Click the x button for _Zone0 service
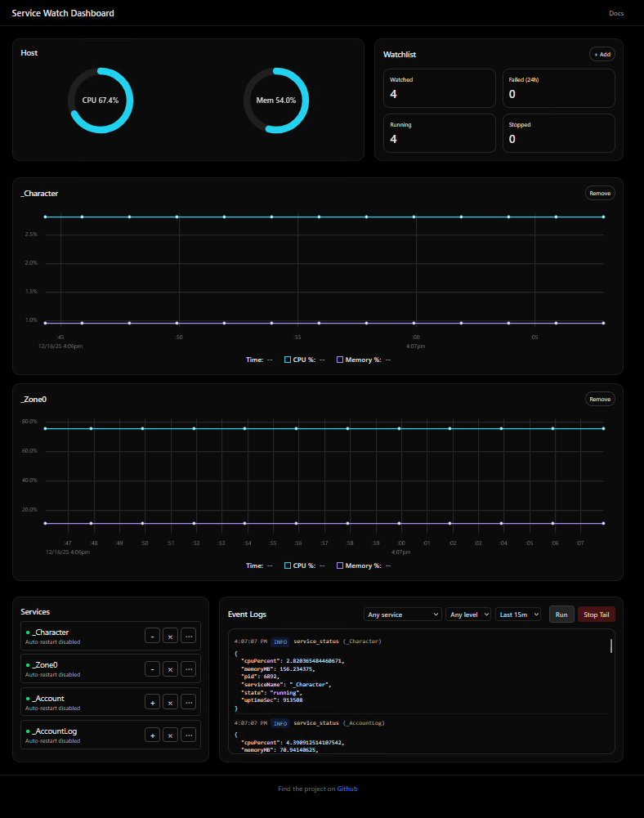Image resolution: width=644 pixels, height=818 pixels. pos(170,668)
